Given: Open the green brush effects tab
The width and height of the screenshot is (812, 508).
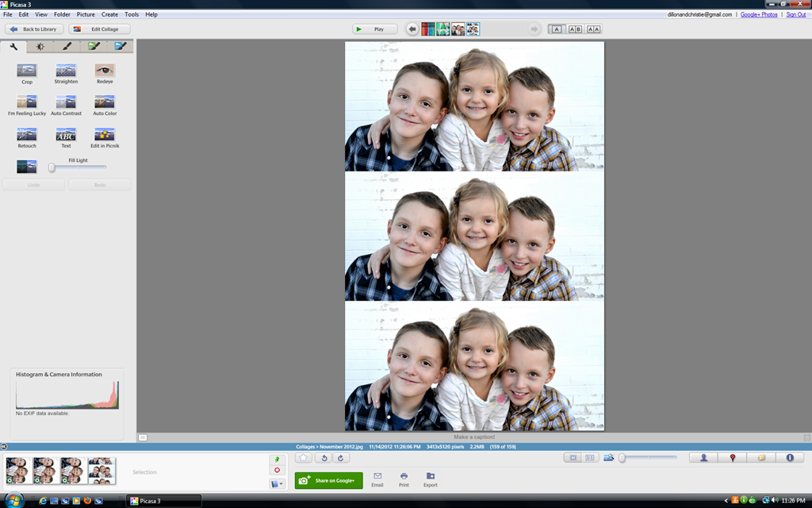Looking at the screenshot, I should pyautogui.click(x=94, y=47).
